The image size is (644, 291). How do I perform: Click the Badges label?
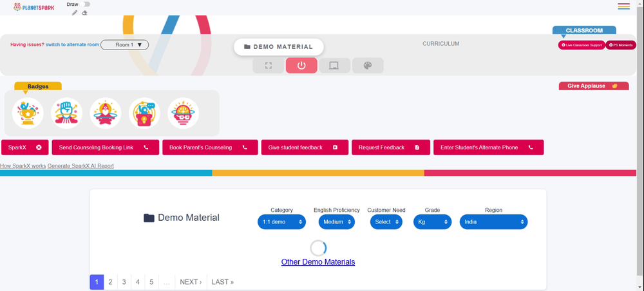pyautogui.click(x=38, y=86)
